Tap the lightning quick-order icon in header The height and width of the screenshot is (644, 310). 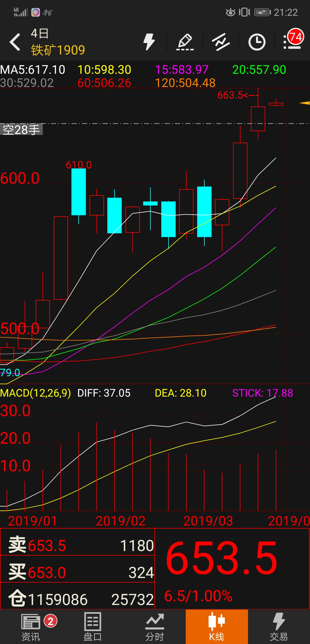(149, 42)
